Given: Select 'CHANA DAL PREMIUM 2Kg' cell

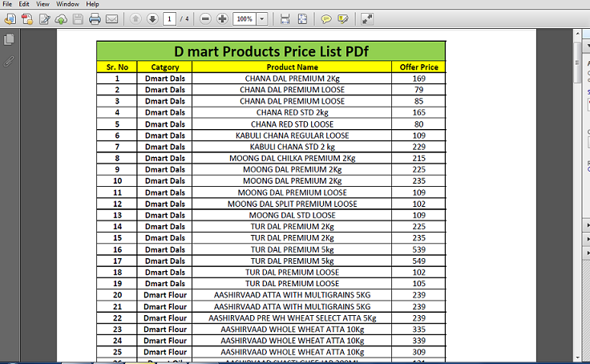Looking at the screenshot, I should pos(292,79).
